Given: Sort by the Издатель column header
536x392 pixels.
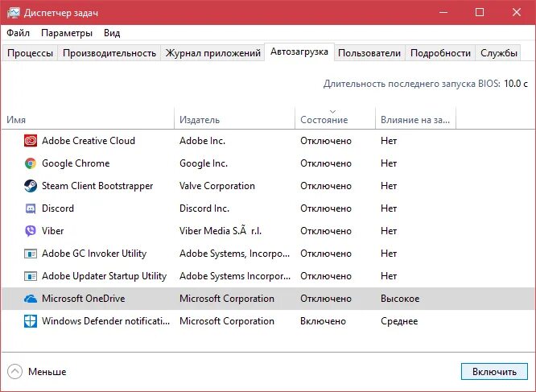Looking at the screenshot, I should [x=200, y=120].
